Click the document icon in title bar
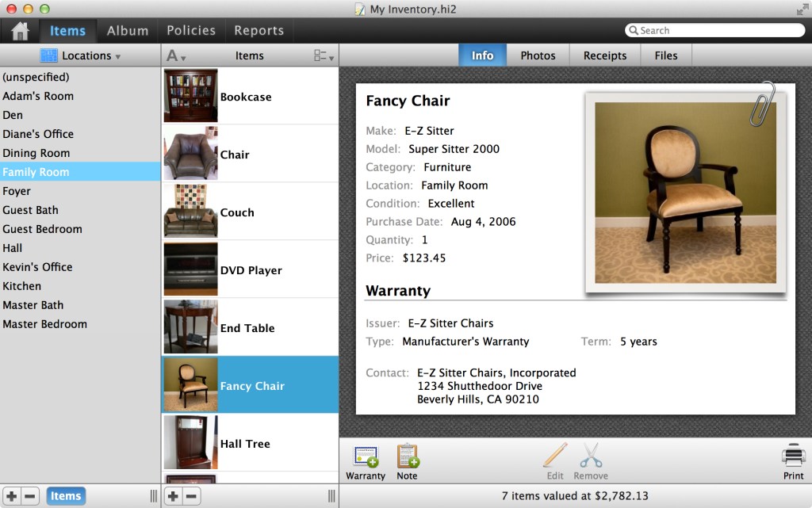This screenshot has width=812, height=508. (360, 10)
